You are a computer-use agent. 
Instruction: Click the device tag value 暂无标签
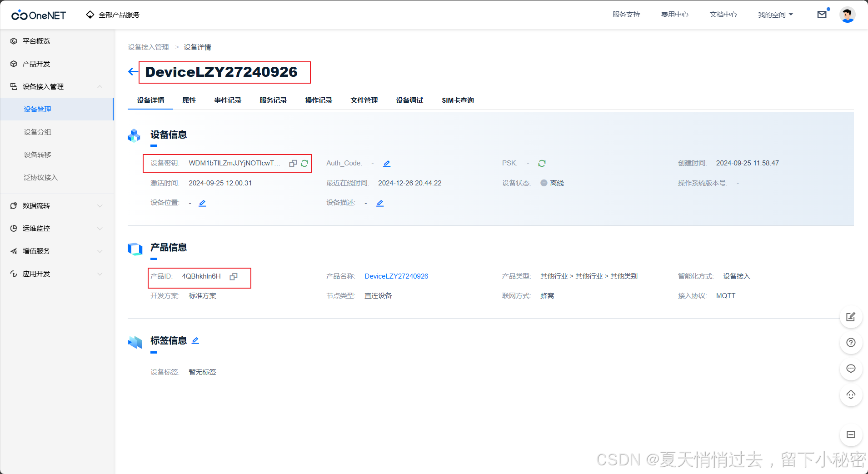pyautogui.click(x=203, y=372)
